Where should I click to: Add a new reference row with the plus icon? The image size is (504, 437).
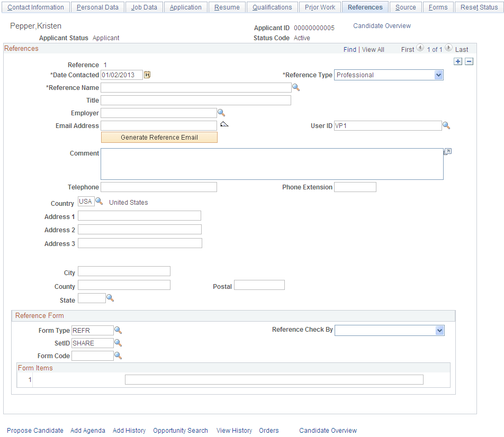[458, 61]
